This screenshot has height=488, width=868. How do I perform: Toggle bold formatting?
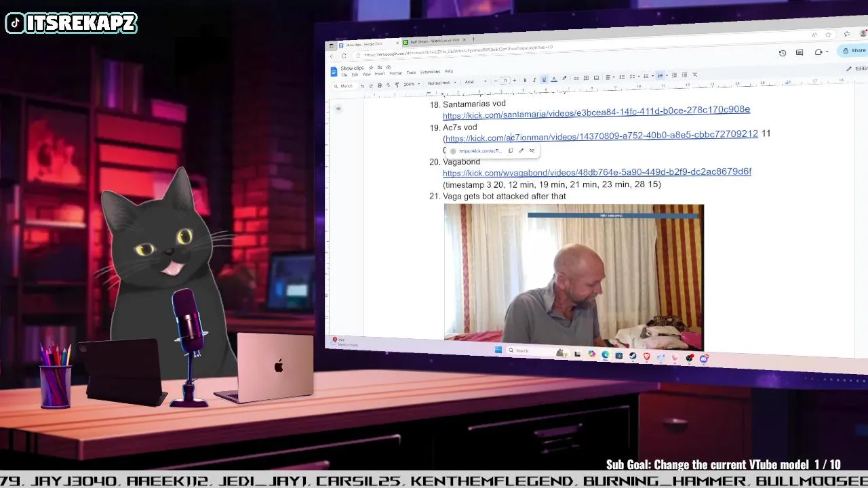[525, 81]
